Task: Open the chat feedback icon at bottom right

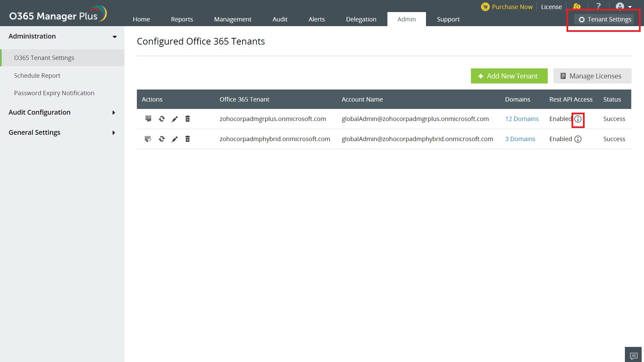Action: tap(633, 356)
